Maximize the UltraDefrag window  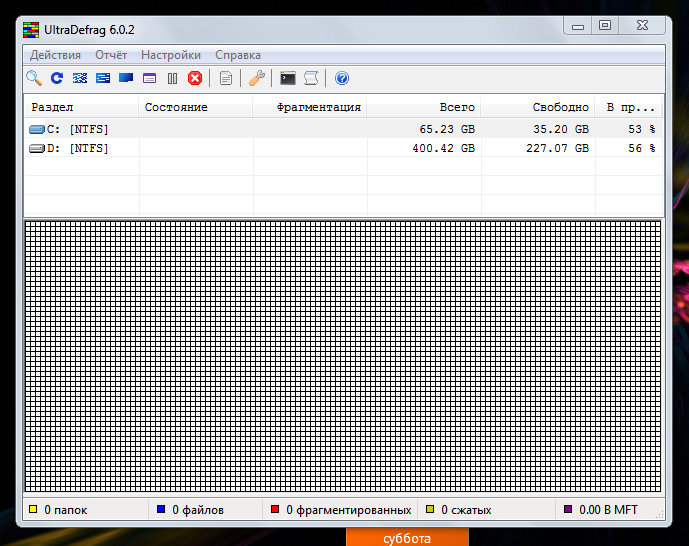[x=605, y=26]
